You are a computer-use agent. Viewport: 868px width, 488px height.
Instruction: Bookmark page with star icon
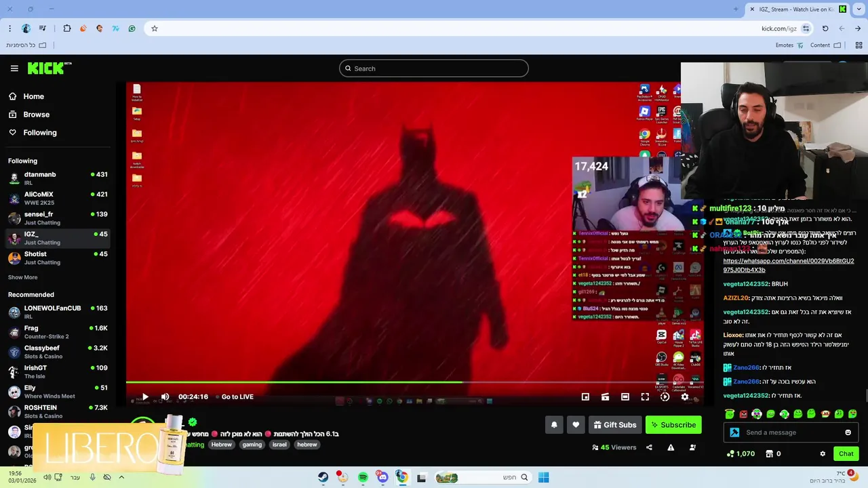point(155,28)
